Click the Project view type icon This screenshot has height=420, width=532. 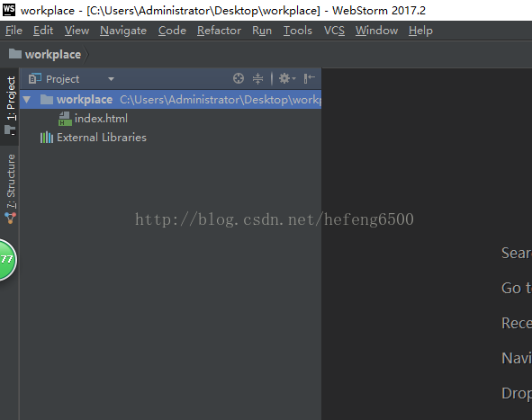tap(34, 78)
